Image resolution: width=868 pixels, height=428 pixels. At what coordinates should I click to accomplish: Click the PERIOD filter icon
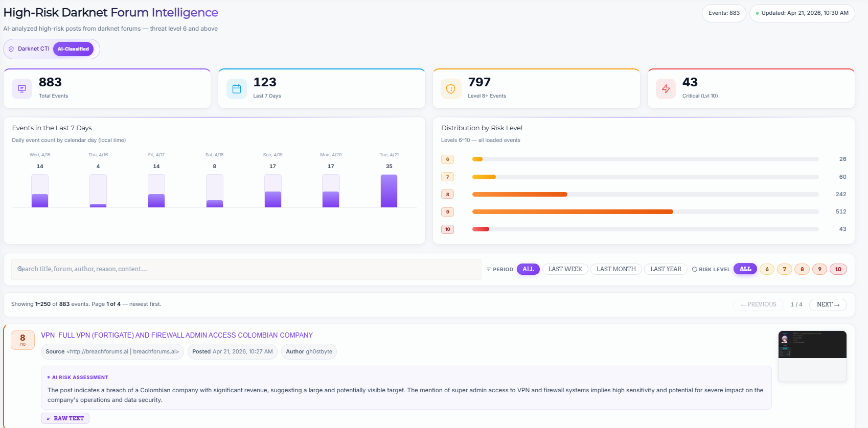(489, 269)
